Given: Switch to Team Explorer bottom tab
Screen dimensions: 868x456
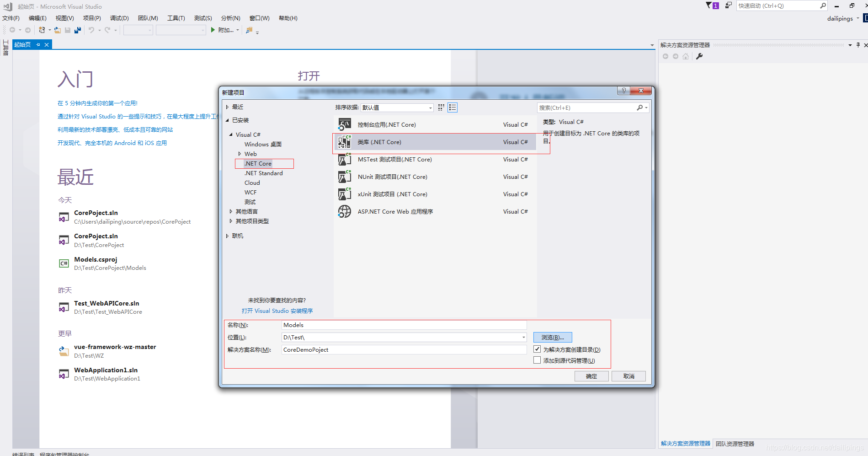Looking at the screenshot, I should (x=735, y=444).
